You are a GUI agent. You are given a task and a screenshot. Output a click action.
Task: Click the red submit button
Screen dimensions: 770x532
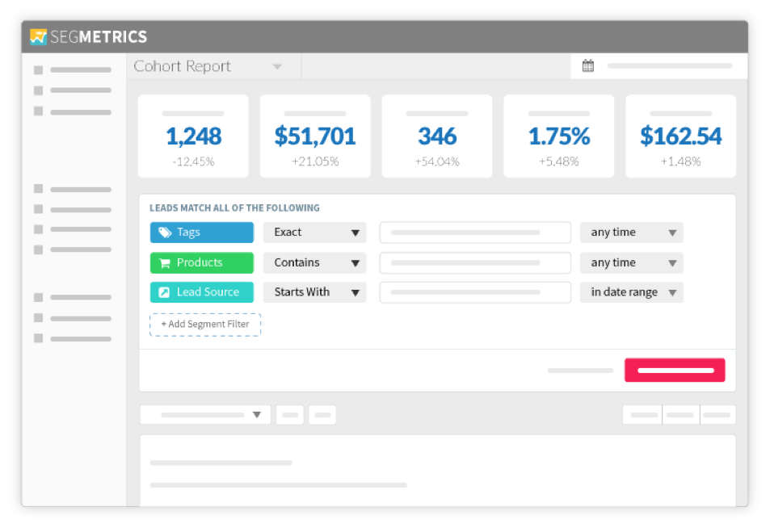pos(675,370)
